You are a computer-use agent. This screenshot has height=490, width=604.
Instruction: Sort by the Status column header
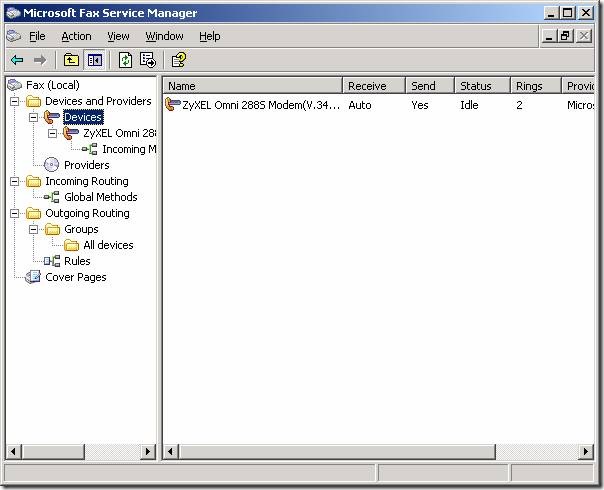click(x=482, y=86)
